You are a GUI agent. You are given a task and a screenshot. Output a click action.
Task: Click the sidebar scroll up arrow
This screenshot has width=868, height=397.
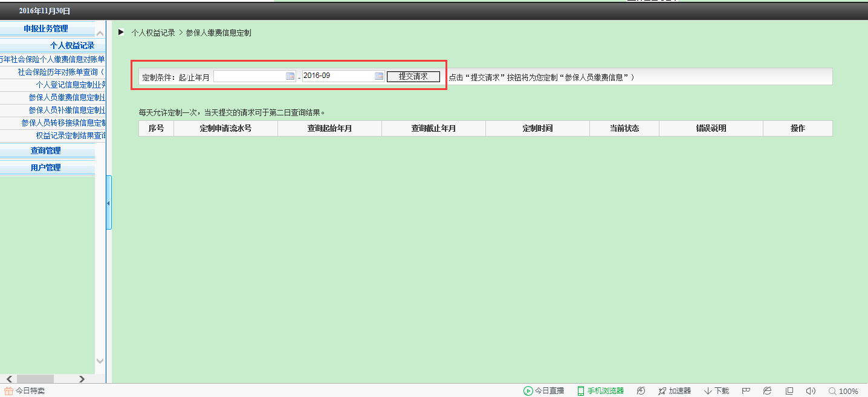click(100, 33)
